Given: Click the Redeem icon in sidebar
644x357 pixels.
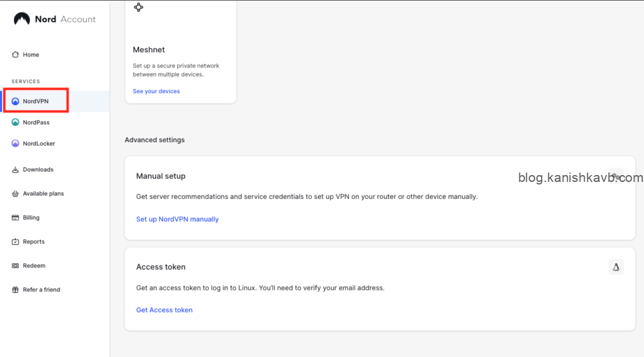Looking at the screenshot, I should click(16, 266).
